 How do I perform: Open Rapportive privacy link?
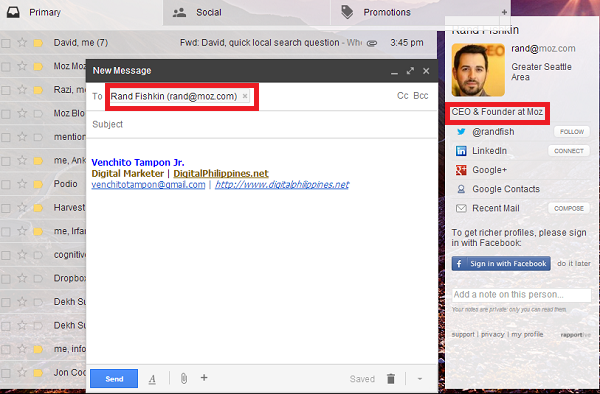(492, 335)
